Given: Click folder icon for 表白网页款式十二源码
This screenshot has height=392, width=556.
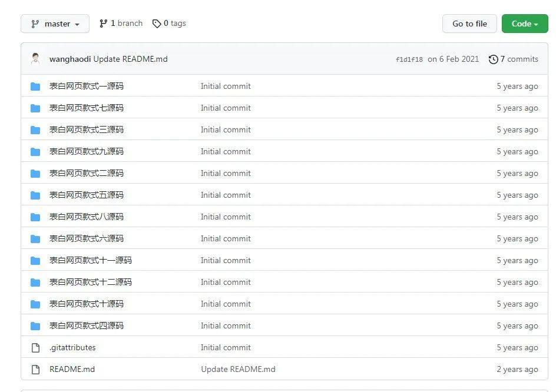Looking at the screenshot, I should click(x=35, y=283).
